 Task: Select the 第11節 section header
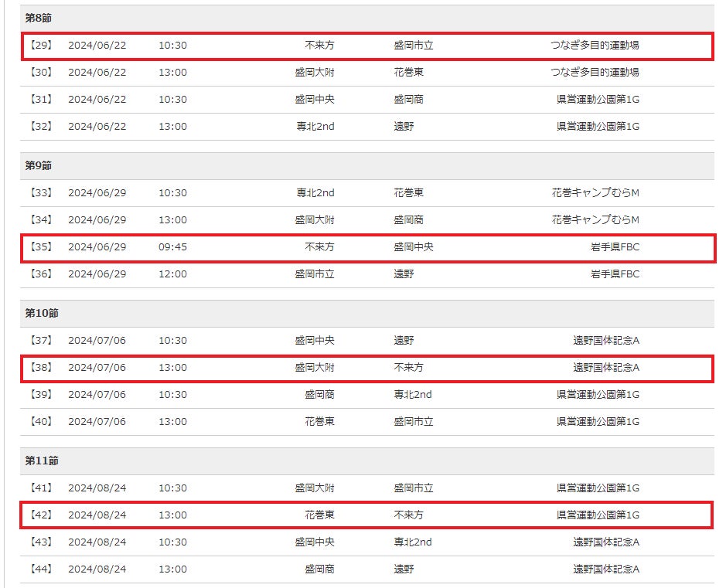(x=41, y=461)
